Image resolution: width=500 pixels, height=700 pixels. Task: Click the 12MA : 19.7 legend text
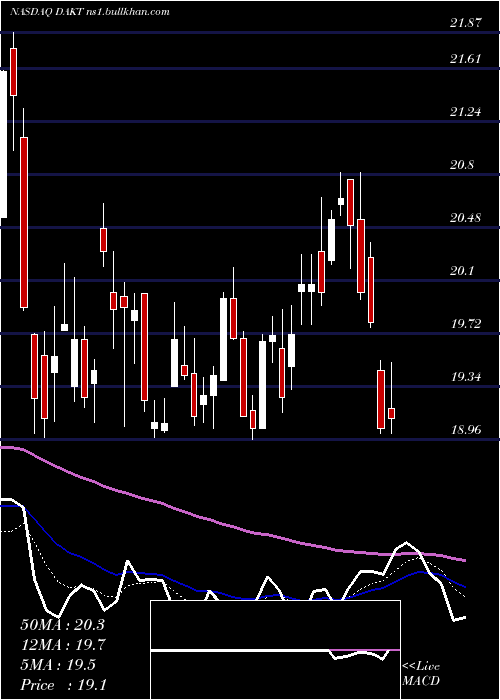(x=62, y=645)
